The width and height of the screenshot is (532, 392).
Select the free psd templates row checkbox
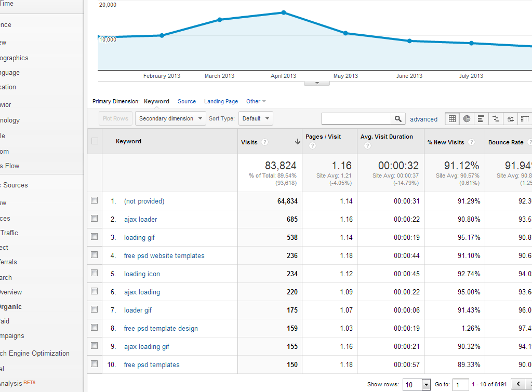click(x=94, y=364)
